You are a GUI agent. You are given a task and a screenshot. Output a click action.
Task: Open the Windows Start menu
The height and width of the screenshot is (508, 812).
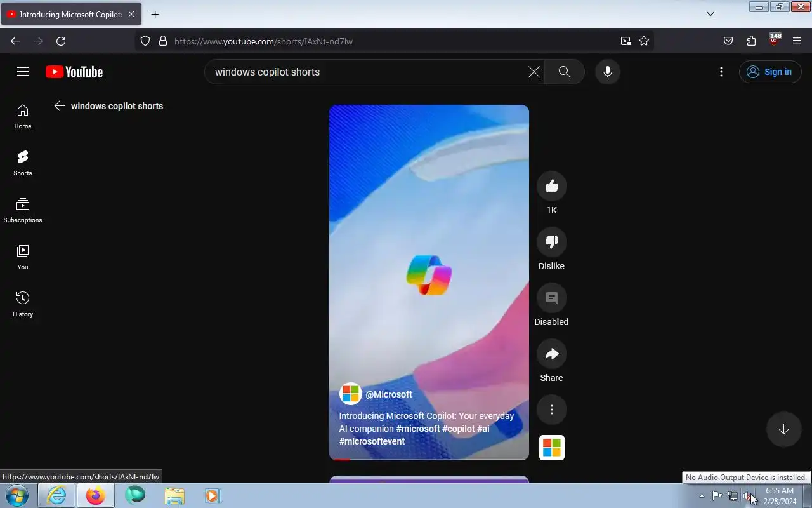[17, 495]
